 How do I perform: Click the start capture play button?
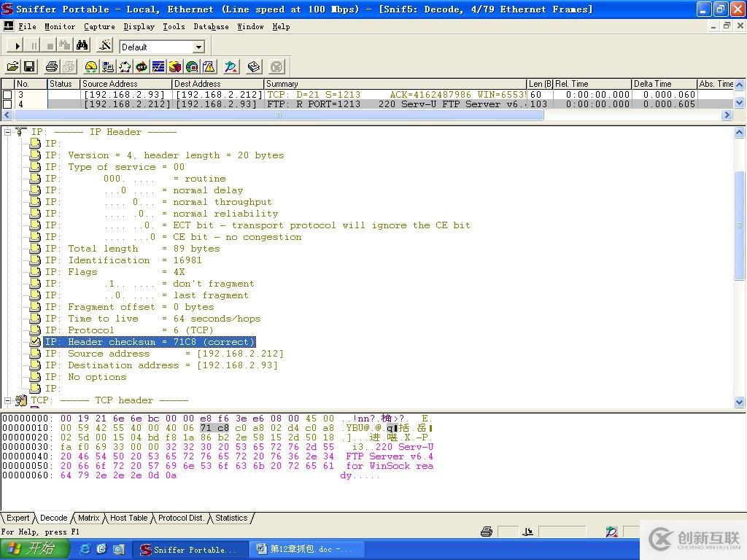pyautogui.click(x=17, y=46)
